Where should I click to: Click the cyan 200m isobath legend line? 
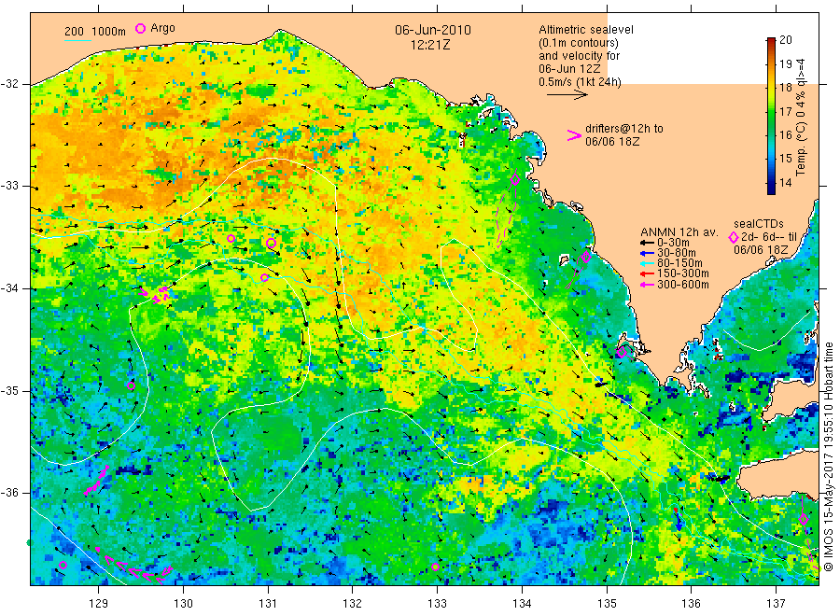pyautogui.click(x=77, y=39)
